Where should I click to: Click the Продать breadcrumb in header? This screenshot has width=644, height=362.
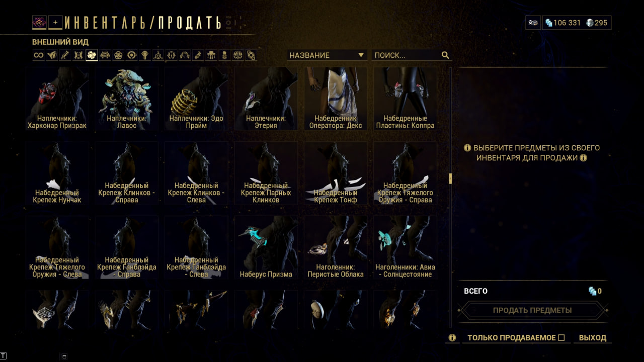[190, 23]
